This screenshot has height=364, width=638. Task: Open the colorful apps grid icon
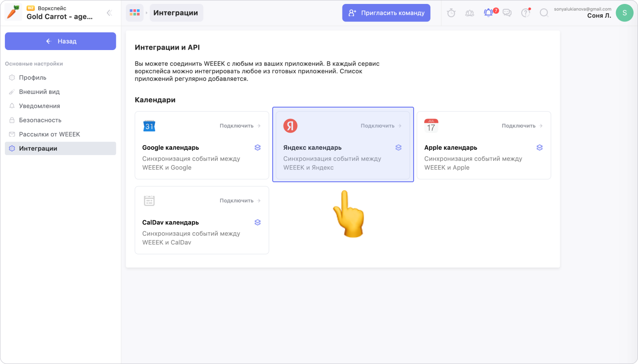point(134,13)
